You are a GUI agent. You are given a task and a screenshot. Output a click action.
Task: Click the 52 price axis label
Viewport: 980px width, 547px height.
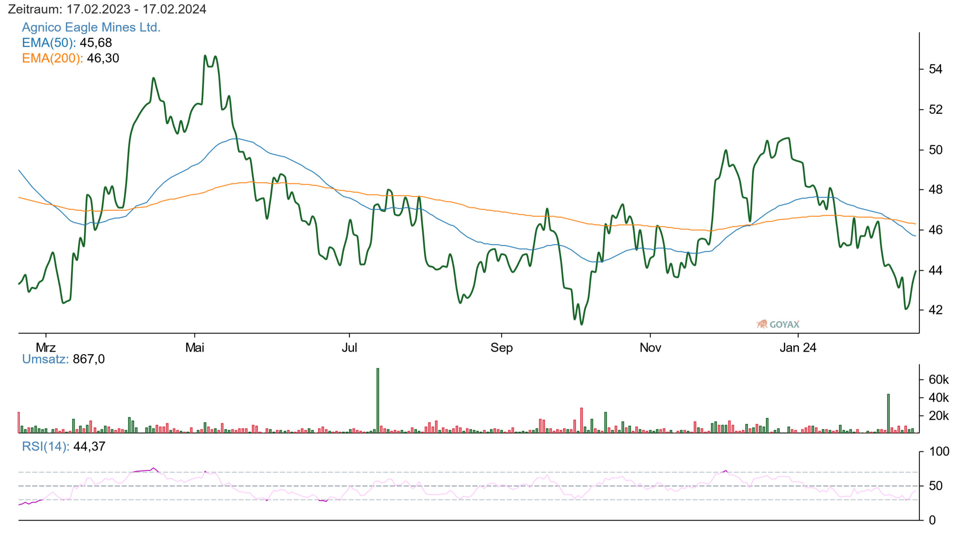936,110
